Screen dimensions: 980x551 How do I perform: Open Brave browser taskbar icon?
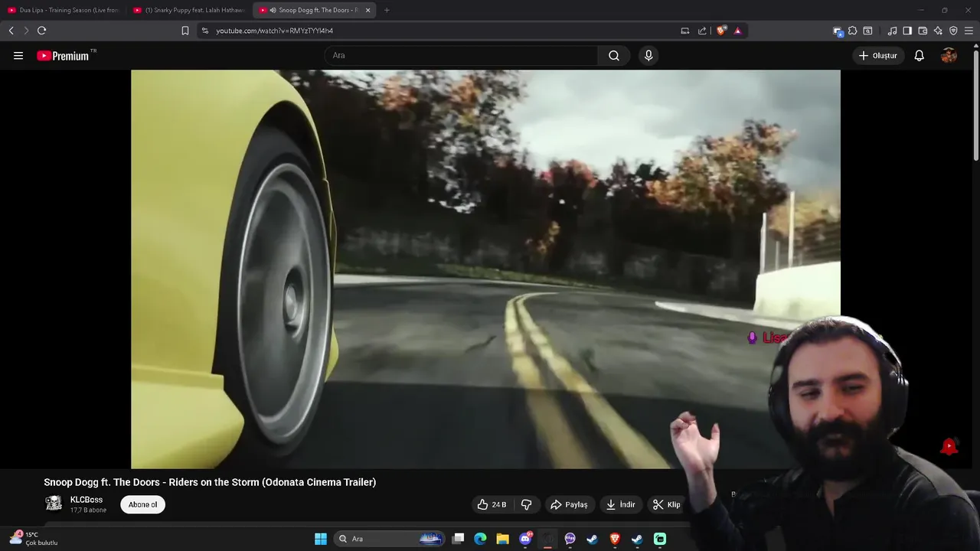coord(615,539)
